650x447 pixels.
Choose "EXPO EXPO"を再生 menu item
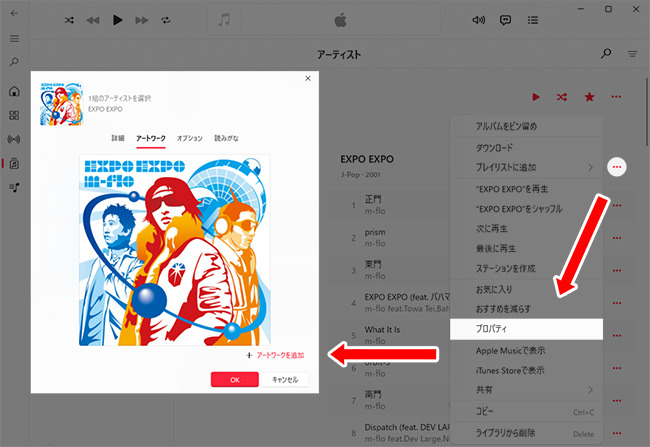(x=526, y=189)
